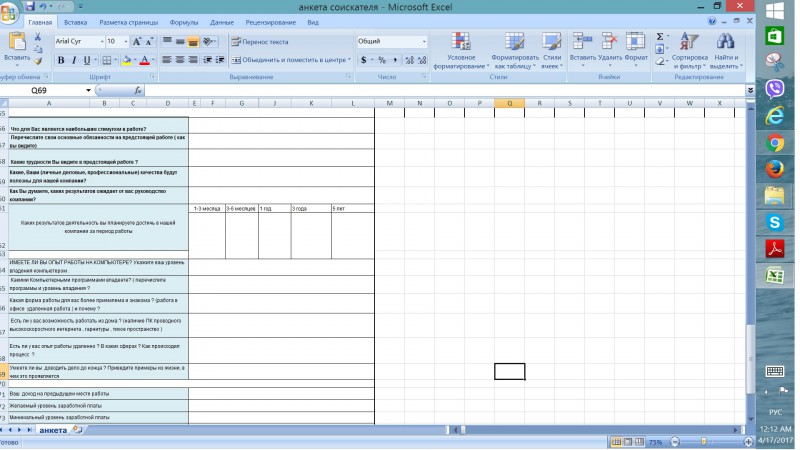Apply yellow fill color bucket
This screenshot has height=450, width=800.
tap(127, 60)
